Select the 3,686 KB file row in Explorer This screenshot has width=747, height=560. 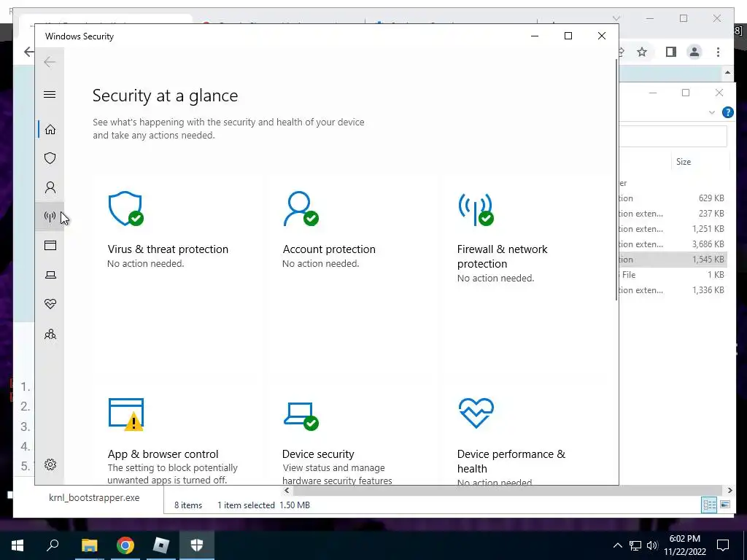point(673,244)
